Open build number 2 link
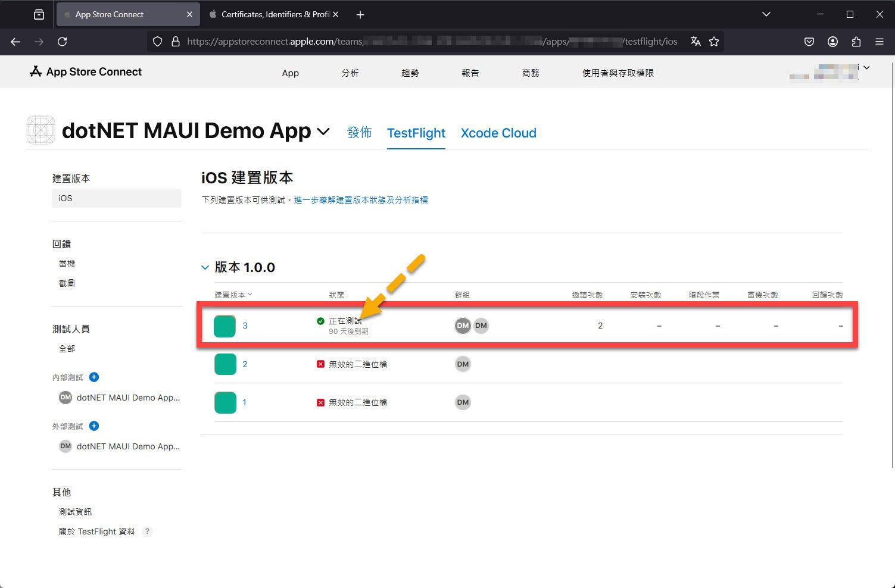Screen dimensions: 895x588 click(x=245, y=364)
